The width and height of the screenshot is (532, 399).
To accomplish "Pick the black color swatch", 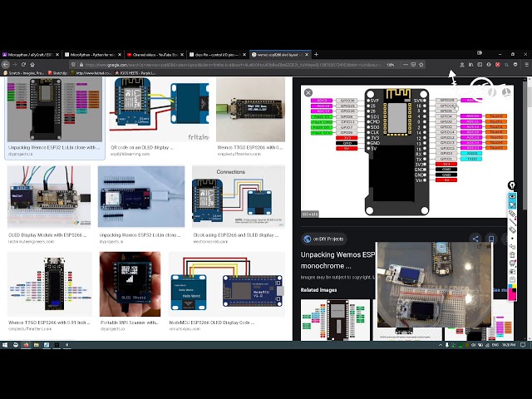I will coord(515,291).
